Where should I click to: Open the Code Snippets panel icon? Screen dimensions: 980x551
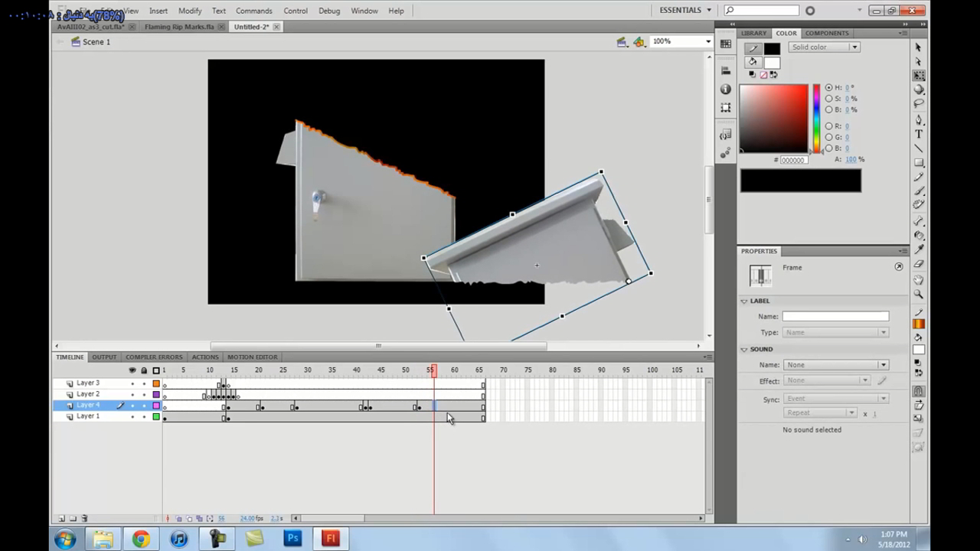click(726, 135)
